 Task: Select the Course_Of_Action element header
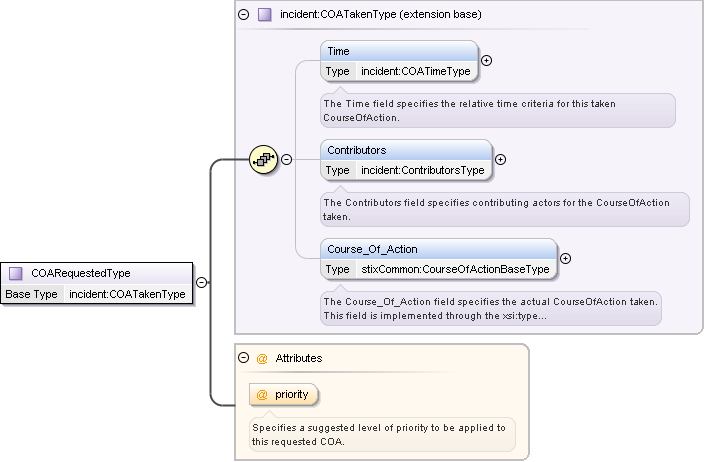point(438,249)
